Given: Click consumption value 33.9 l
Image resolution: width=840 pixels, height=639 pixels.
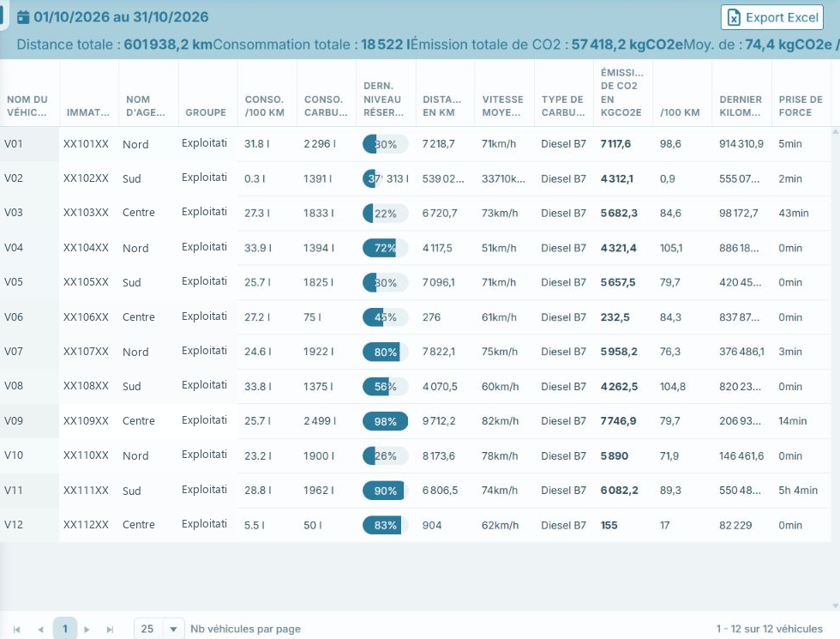Looking at the screenshot, I should click(258, 248).
